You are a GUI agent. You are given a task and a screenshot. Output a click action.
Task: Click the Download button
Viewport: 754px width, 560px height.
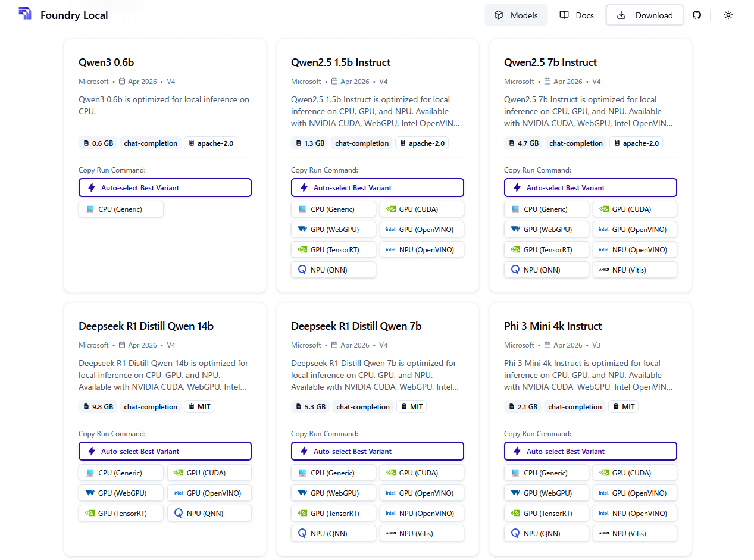(645, 15)
